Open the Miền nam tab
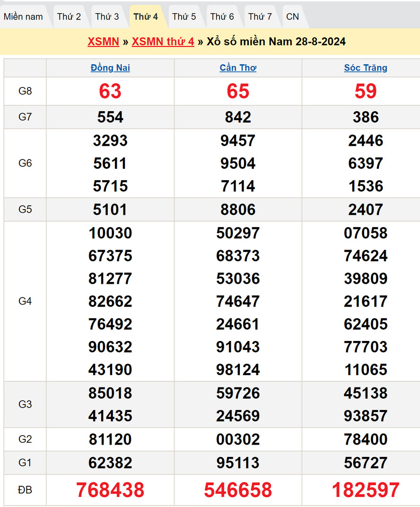 23,17
